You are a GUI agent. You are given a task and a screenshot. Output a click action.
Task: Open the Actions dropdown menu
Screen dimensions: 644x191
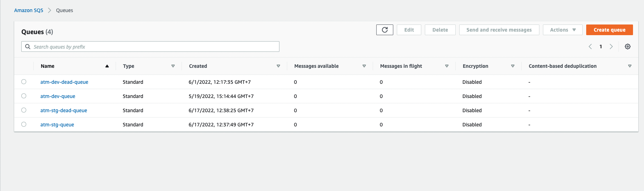click(562, 30)
